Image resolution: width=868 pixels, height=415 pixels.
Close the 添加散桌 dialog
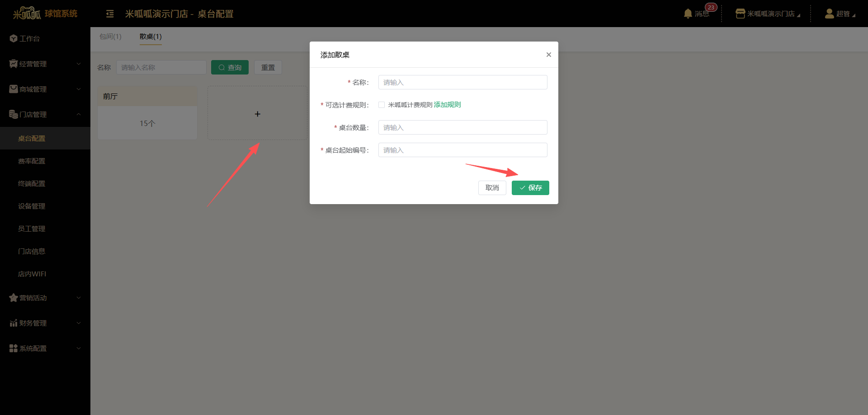pos(548,55)
